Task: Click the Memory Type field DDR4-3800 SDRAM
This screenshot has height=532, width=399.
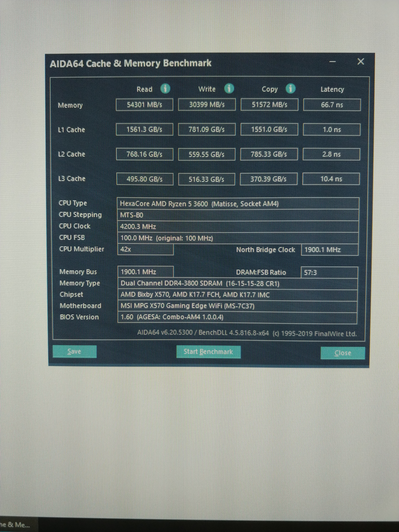Action: tap(238, 283)
